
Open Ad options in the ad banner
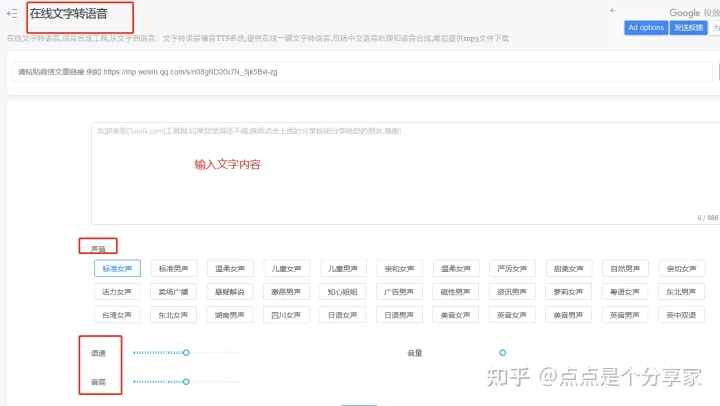(x=646, y=28)
